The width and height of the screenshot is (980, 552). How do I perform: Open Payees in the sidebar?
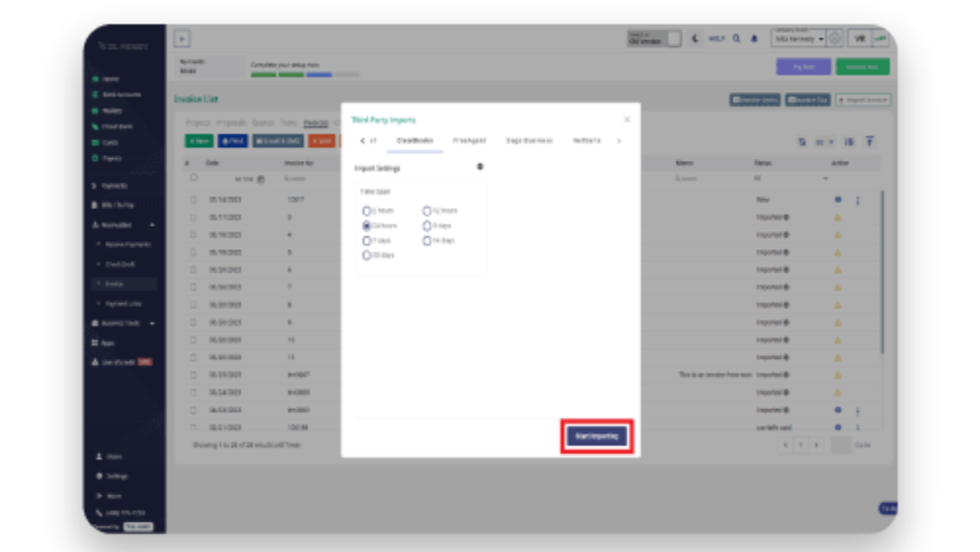tap(107, 158)
